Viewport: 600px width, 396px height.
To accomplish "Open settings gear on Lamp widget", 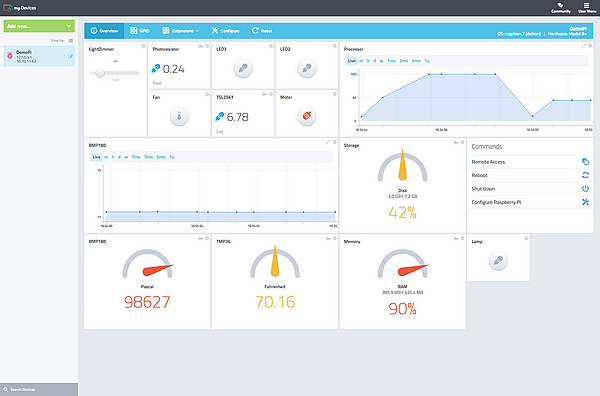I will (x=526, y=238).
